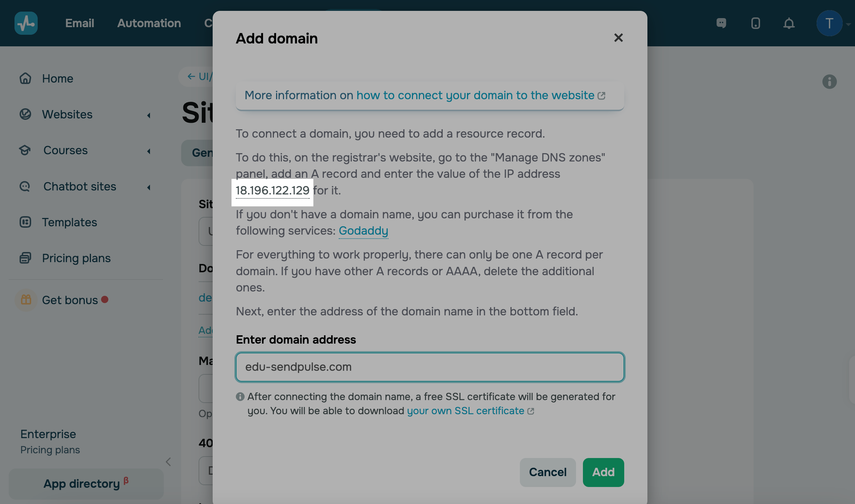Click the page info icon

coord(829,82)
